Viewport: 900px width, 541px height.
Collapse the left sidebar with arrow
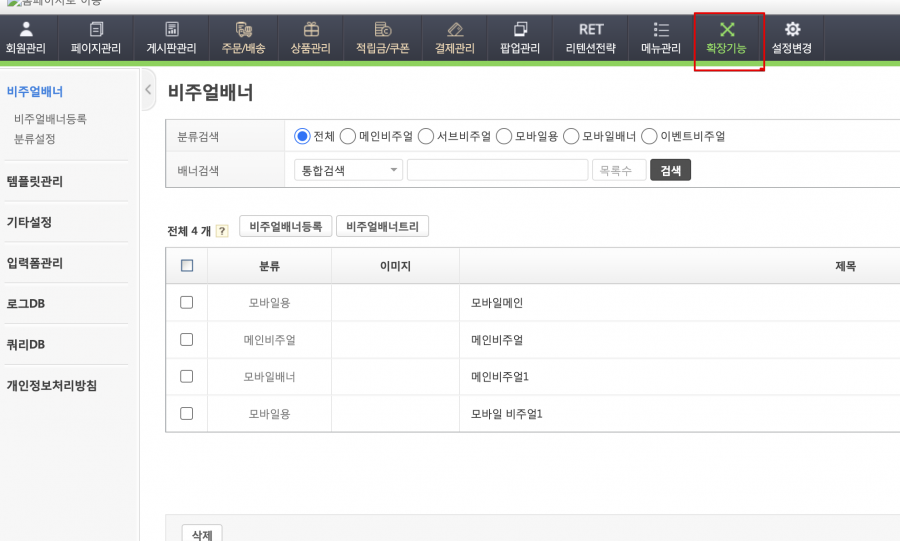(x=149, y=90)
